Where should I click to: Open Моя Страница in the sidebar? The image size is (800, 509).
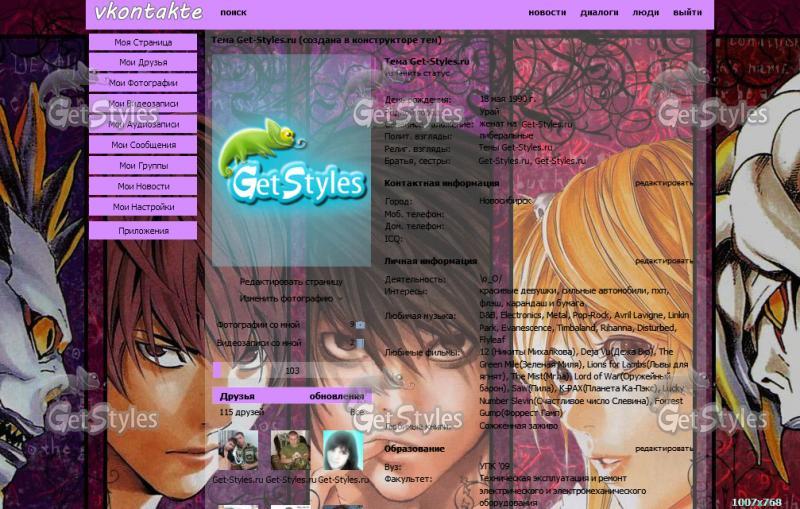point(143,42)
